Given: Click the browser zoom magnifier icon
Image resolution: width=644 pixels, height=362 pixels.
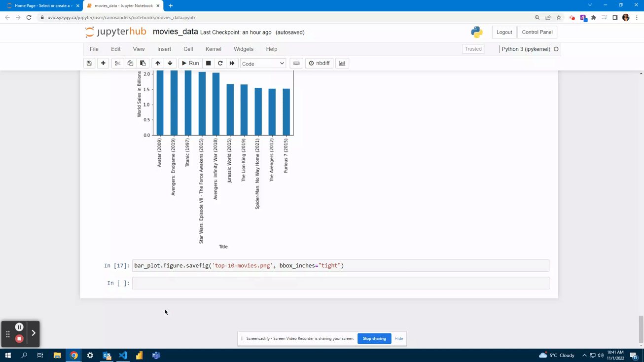Looking at the screenshot, I should [x=537, y=17].
